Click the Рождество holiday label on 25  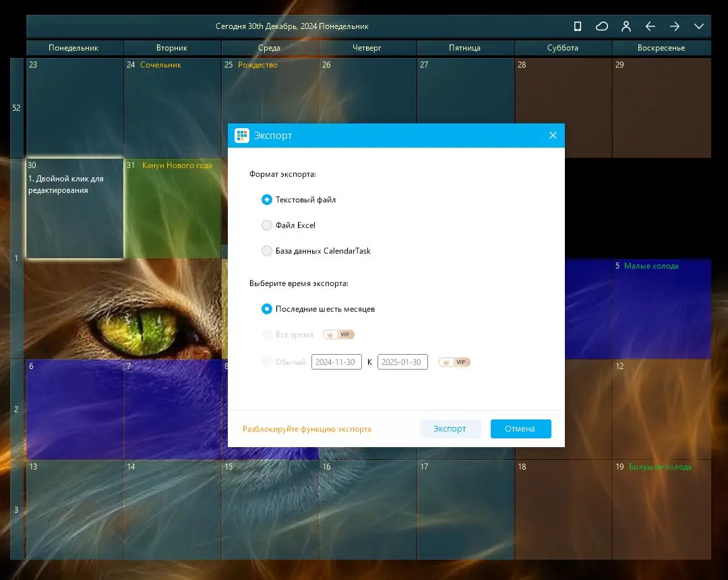(x=257, y=65)
